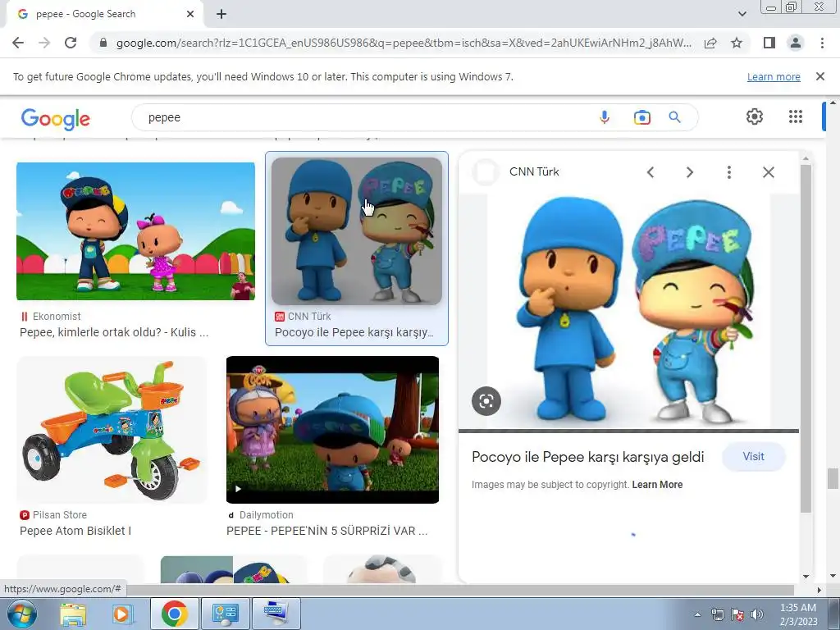The image size is (840, 630).
Task: Open Google quick settings gear
Action: (755, 116)
